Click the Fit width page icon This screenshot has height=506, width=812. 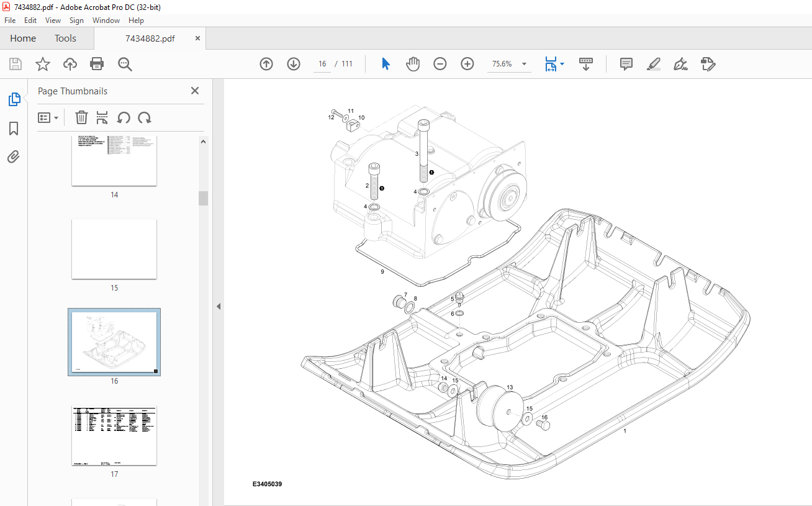click(551, 64)
